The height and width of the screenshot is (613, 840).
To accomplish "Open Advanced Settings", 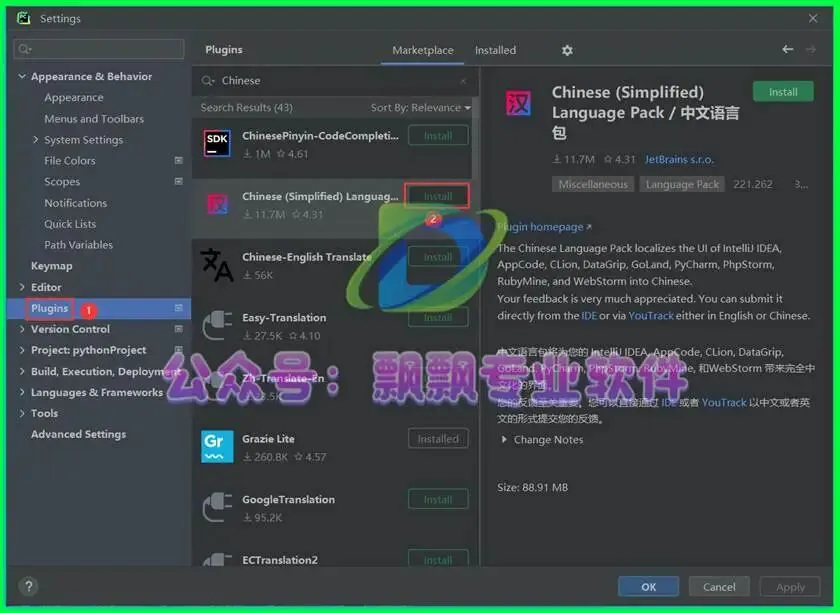I will [78, 434].
